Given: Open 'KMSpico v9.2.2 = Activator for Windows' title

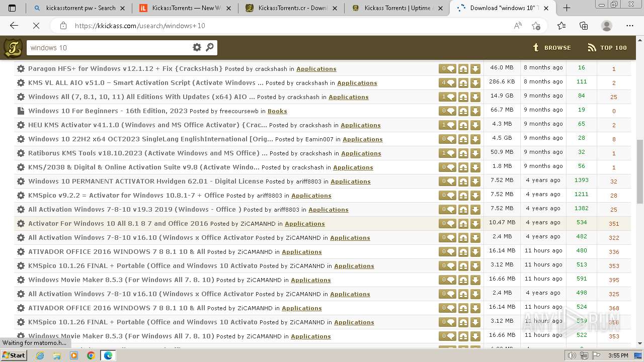Looking at the screenshot, I should click(126, 195).
